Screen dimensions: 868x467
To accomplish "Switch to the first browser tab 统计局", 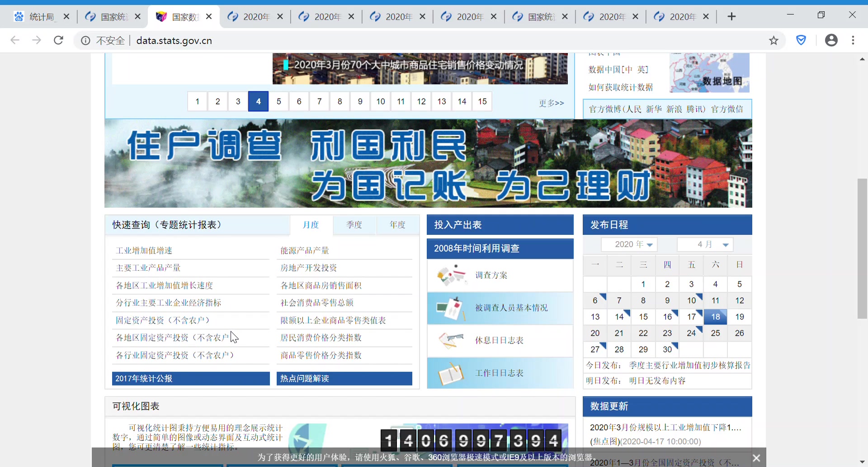I will click(x=42, y=17).
